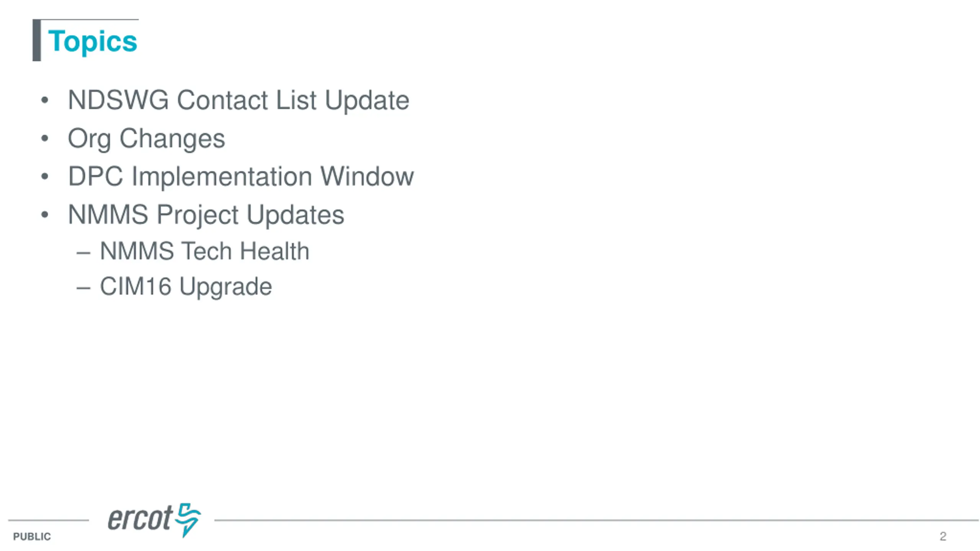This screenshot has width=980, height=551.
Task: Click the NDSWG Contact List Update item
Action: (238, 100)
